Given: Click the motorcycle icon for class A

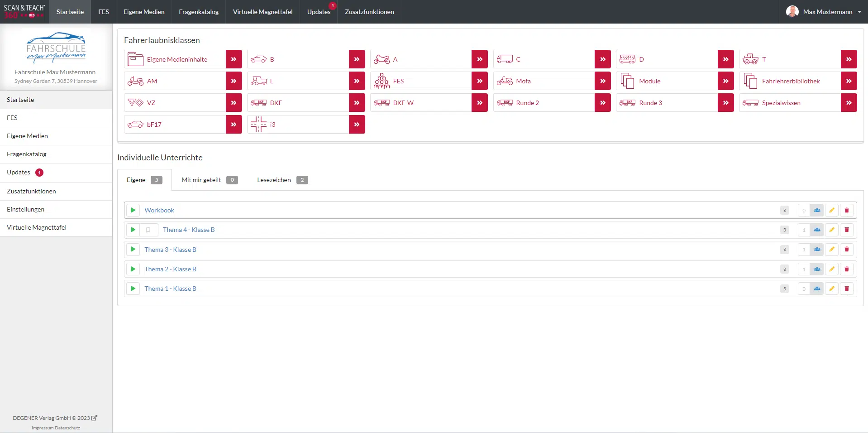Looking at the screenshot, I should [x=382, y=59].
